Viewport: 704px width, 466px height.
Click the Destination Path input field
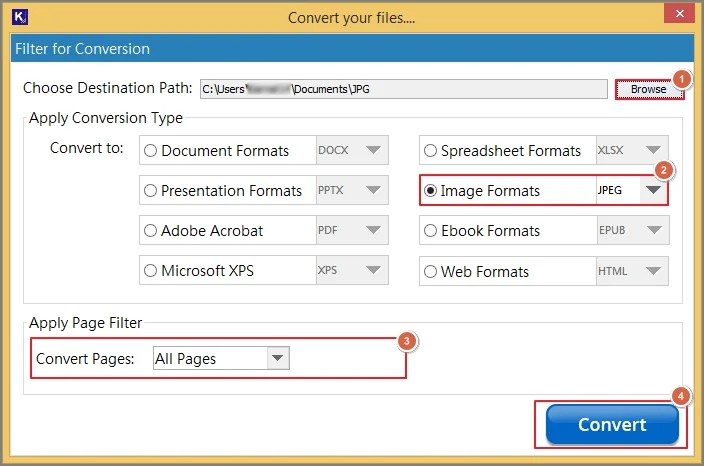pos(403,89)
